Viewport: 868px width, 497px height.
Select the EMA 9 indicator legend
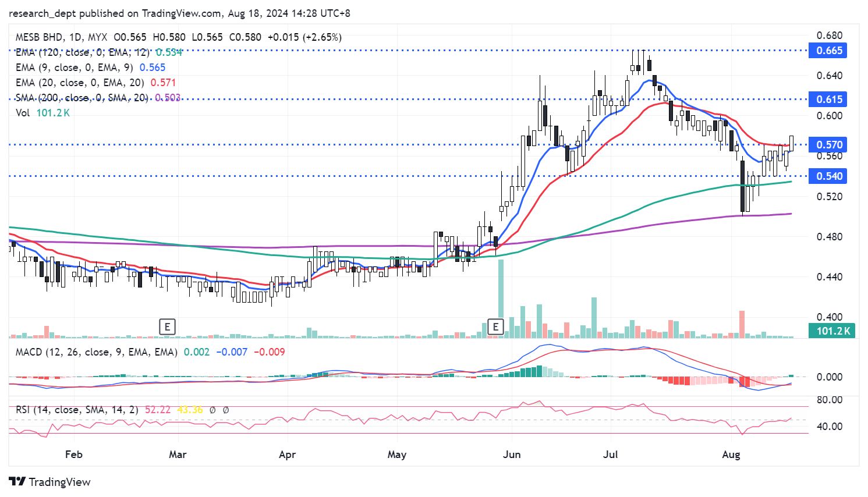tap(74, 68)
